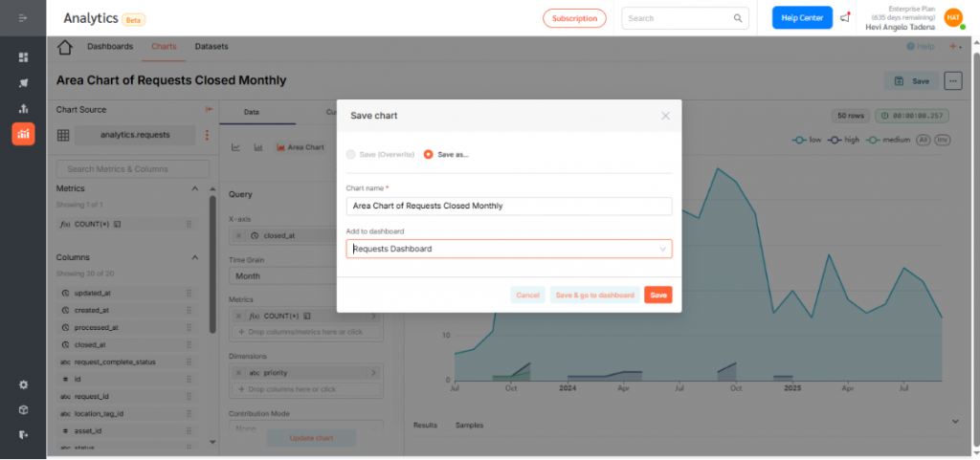This screenshot has width=980, height=460.
Task: Click the search magnifier icon
Action: [738, 18]
